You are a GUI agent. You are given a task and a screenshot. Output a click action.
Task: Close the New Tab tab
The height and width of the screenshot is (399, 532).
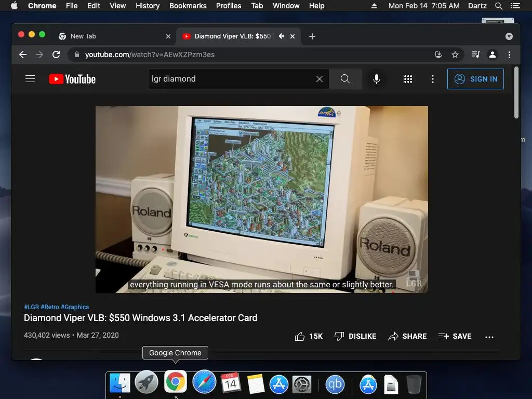click(168, 36)
